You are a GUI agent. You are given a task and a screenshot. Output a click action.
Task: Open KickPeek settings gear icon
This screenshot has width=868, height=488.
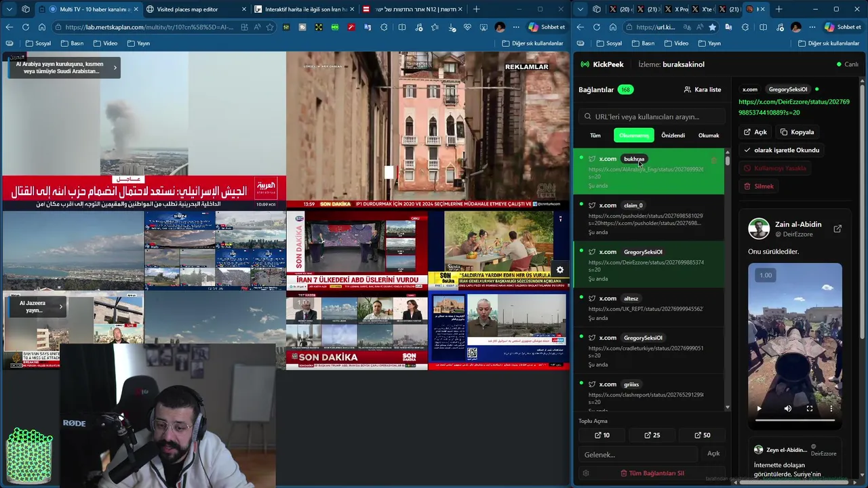pos(586,473)
